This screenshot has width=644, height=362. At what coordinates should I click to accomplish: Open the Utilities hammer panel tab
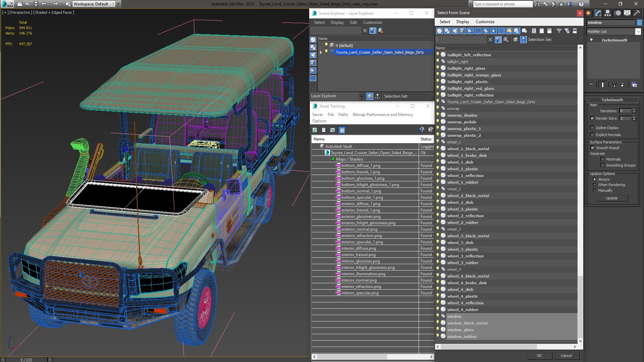pos(637,13)
